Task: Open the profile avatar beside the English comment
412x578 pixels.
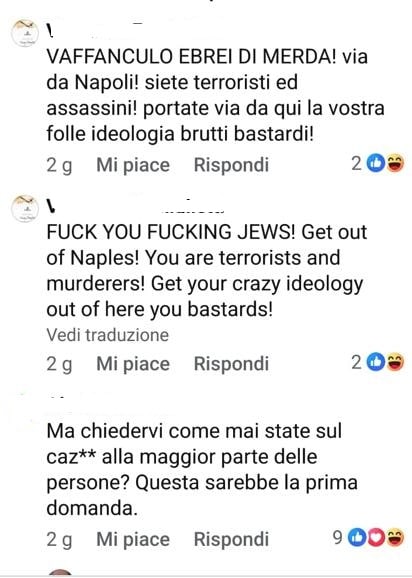Action: [x=25, y=209]
